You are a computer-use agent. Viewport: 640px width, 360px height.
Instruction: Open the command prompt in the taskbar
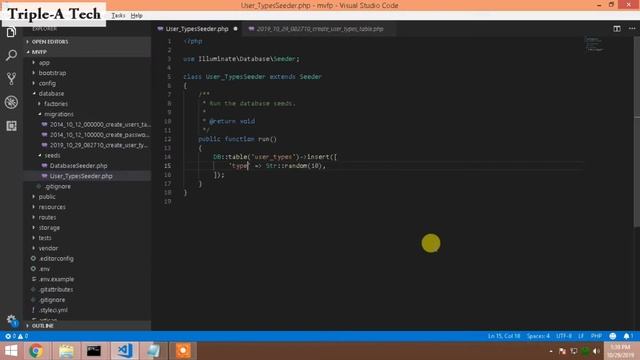click(93, 351)
